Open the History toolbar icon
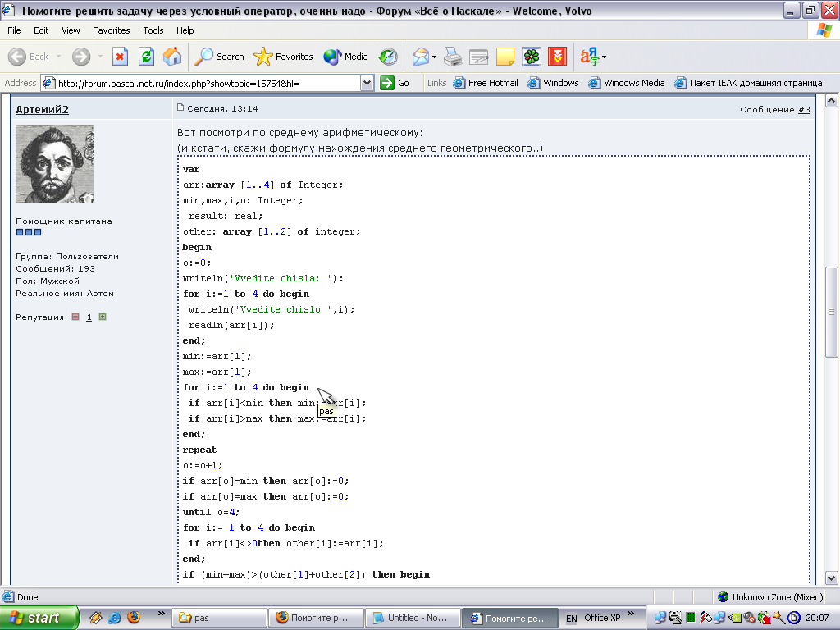This screenshot has height=630, width=840. (388, 57)
